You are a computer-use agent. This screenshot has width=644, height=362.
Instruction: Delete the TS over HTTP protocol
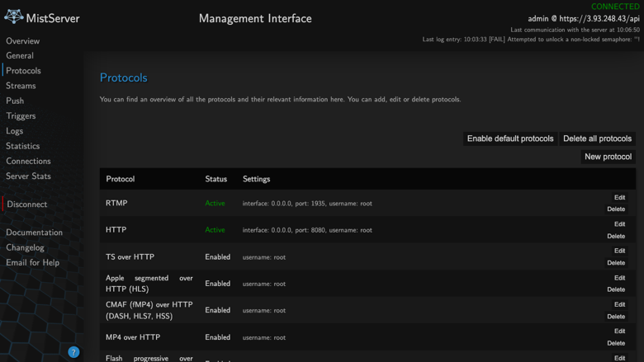[616, 263]
